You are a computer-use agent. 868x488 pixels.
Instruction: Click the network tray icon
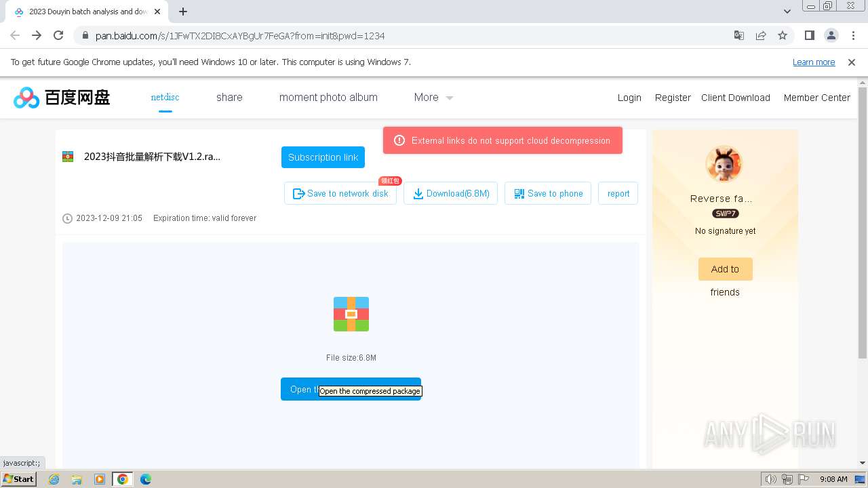[787, 479]
